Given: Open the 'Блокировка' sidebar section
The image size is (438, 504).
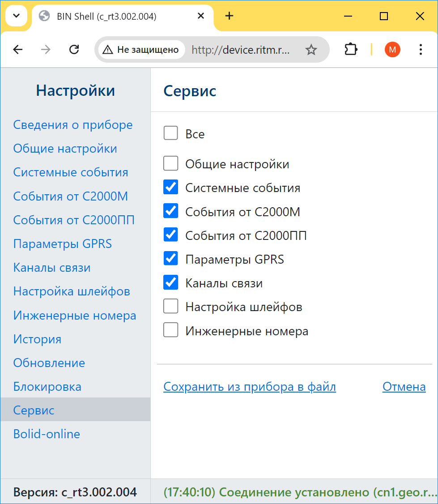Looking at the screenshot, I should [47, 387].
